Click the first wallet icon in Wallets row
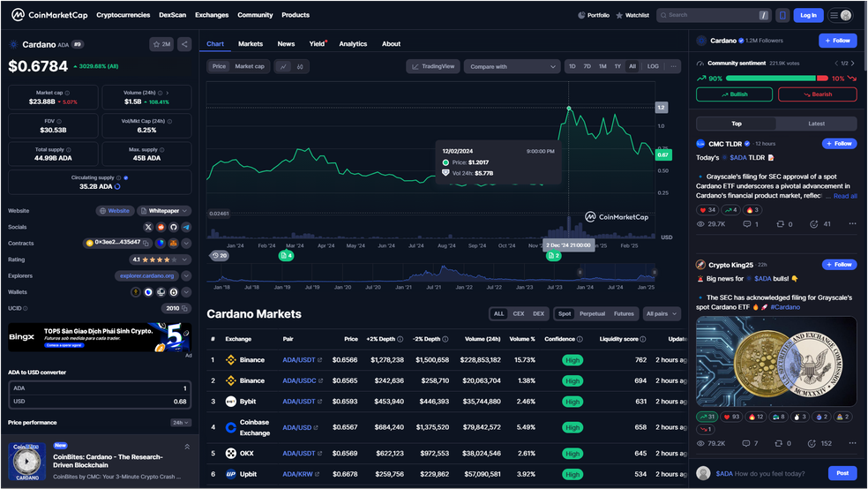 pyautogui.click(x=135, y=292)
